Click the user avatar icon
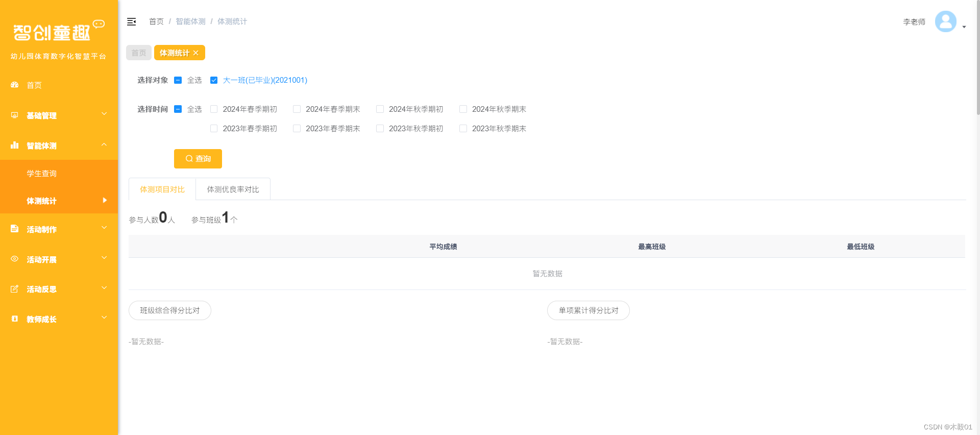The width and height of the screenshot is (980, 435). 945,21
